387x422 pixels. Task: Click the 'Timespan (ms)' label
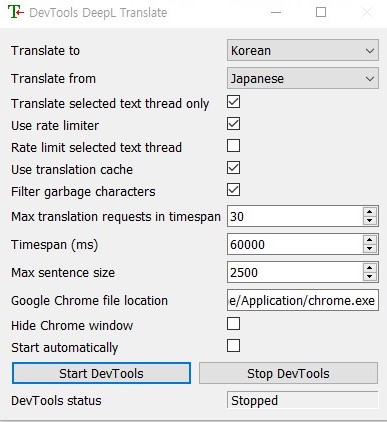(x=54, y=245)
